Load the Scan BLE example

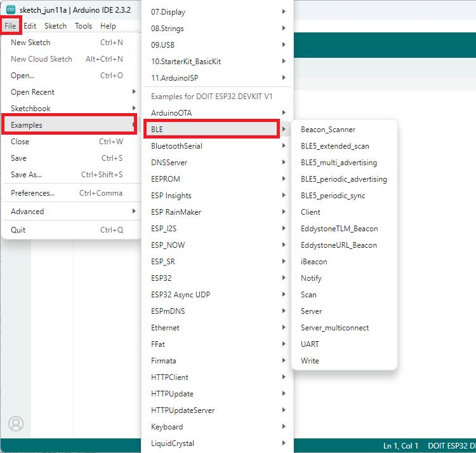(x=344, y=294)
